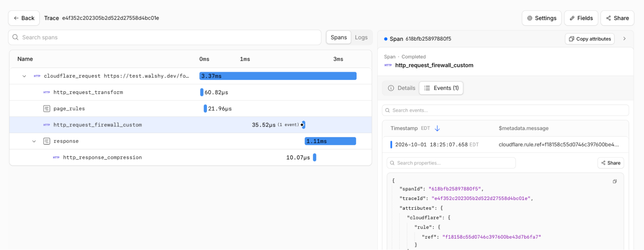The height and width of the screenshot is (250, 644).
Task: Collapse the cloudflare_request span row
Action: click(24, 76)
